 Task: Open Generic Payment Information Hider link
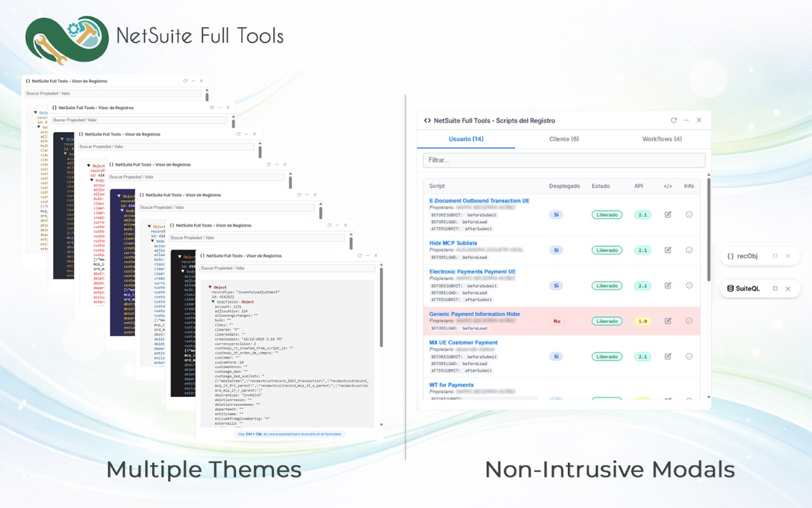[x=475, y=314]
